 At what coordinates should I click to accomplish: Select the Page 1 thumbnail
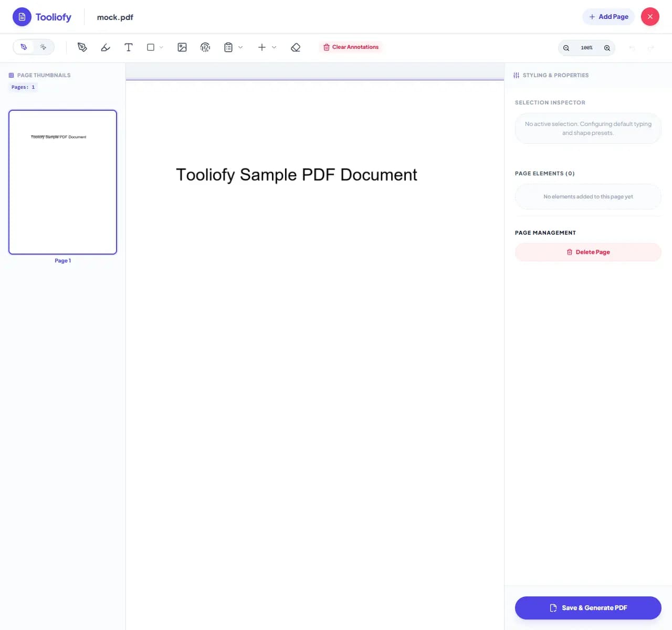62,182
